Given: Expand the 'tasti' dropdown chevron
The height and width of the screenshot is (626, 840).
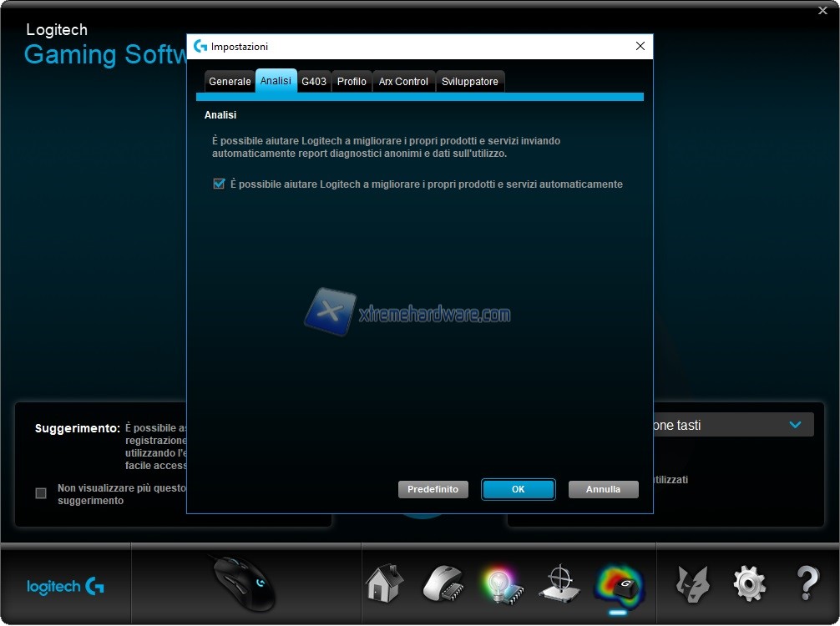Looking at the screenshot, I should (795, 425).
